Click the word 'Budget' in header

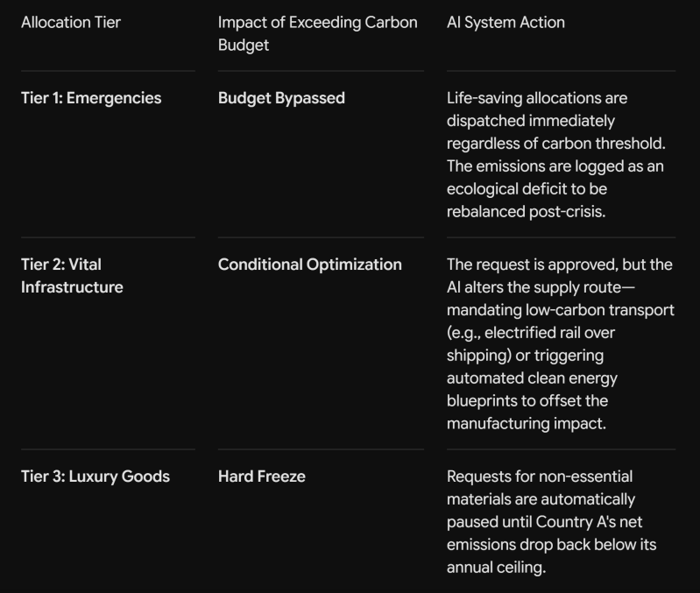(244, 45)
